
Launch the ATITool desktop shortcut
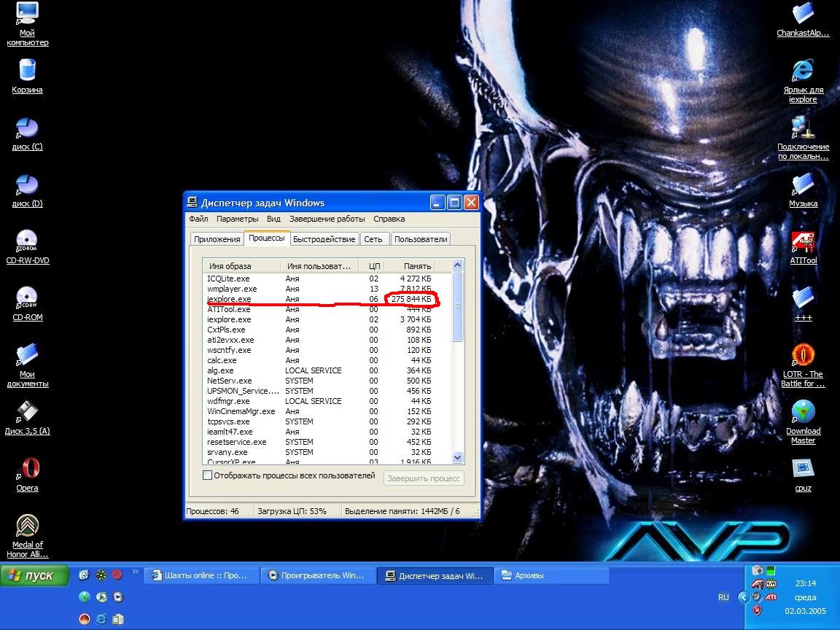point(803,247)
